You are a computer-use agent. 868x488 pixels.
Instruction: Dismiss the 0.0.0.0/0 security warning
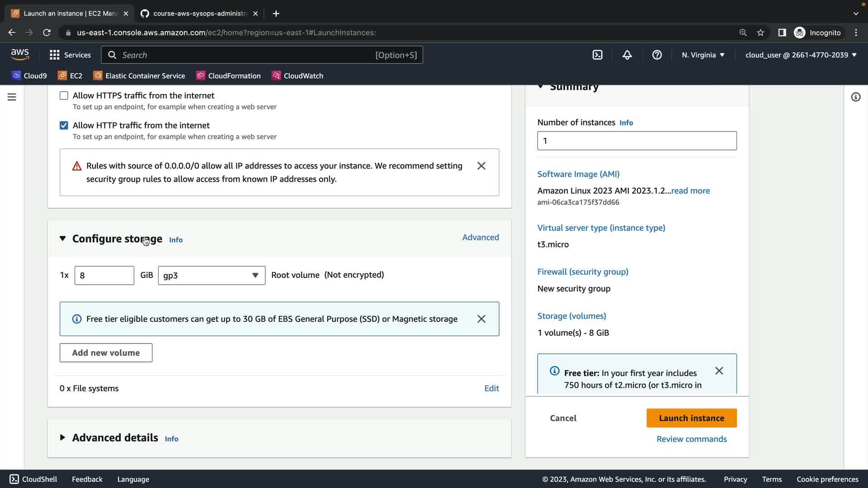(x=481, y=166)
